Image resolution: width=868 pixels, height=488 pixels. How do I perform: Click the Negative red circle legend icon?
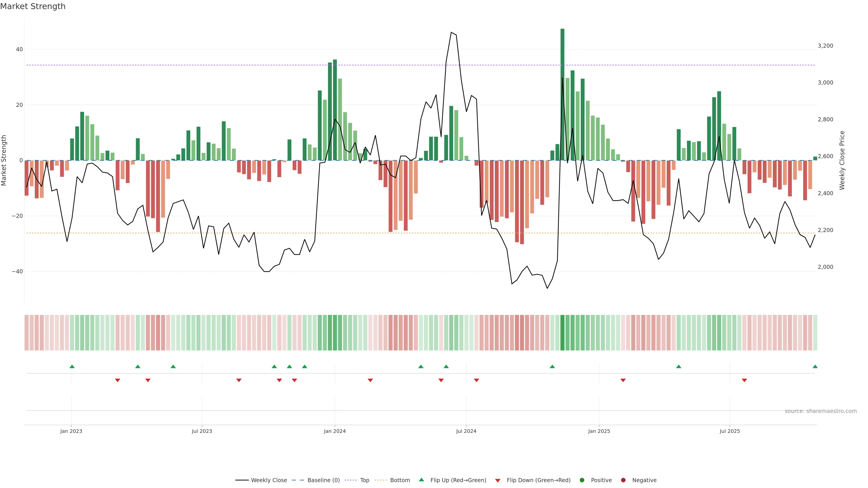point(623,480)
